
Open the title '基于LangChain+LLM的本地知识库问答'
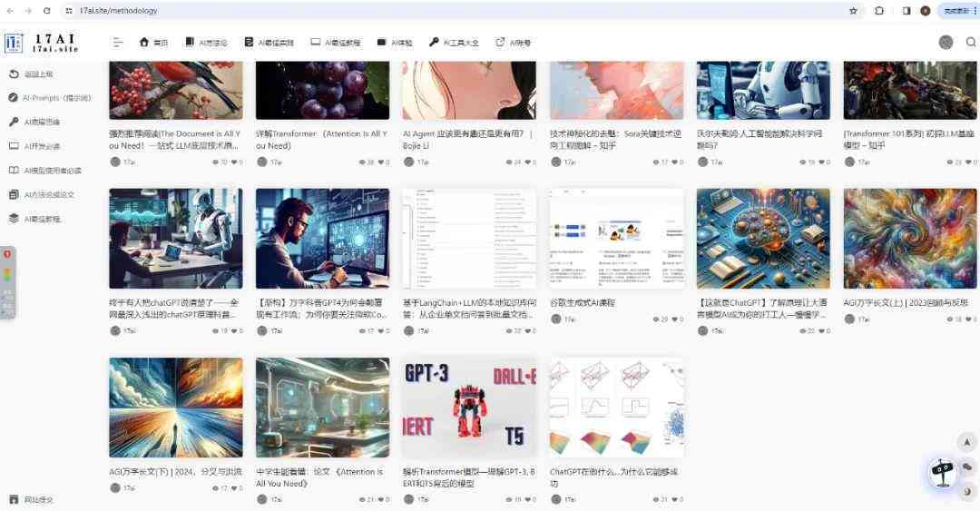click(469, 309)
